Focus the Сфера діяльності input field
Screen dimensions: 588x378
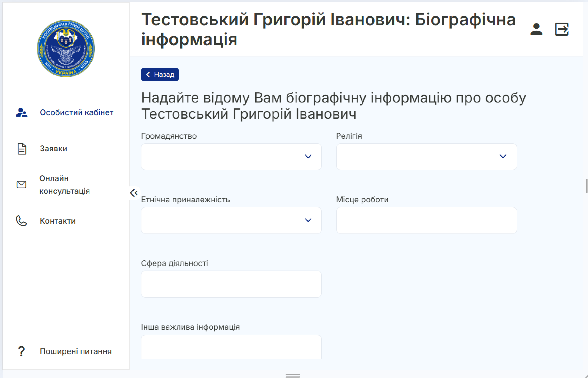231,284
